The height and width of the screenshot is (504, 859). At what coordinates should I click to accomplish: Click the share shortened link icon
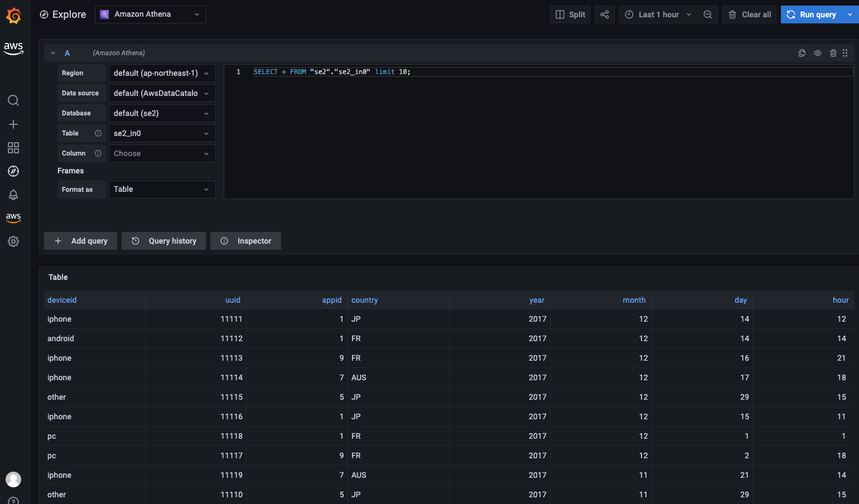pyautogui.click(x=605, y=14)
